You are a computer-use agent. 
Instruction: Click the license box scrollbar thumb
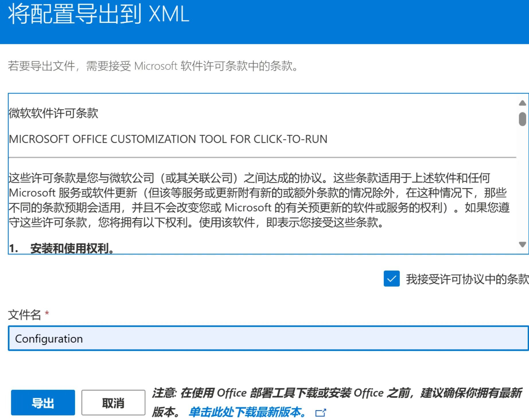tap(522, 119)
